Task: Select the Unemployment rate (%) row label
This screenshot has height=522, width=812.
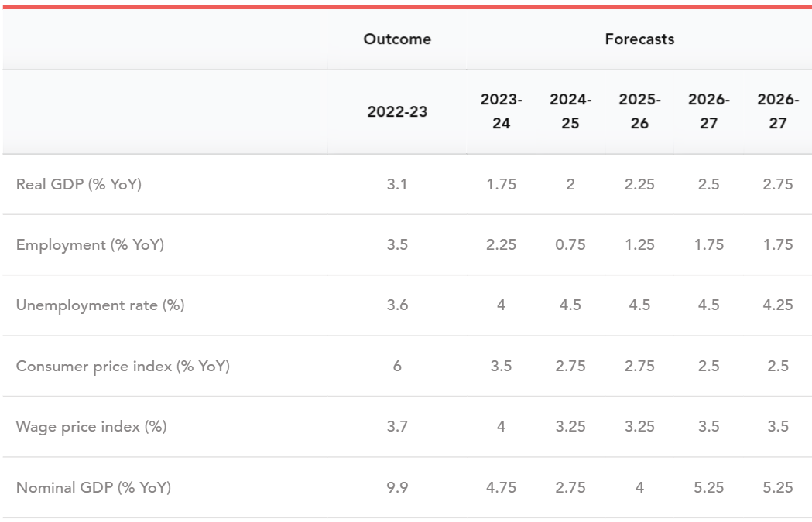Action: tap(100, 305)
